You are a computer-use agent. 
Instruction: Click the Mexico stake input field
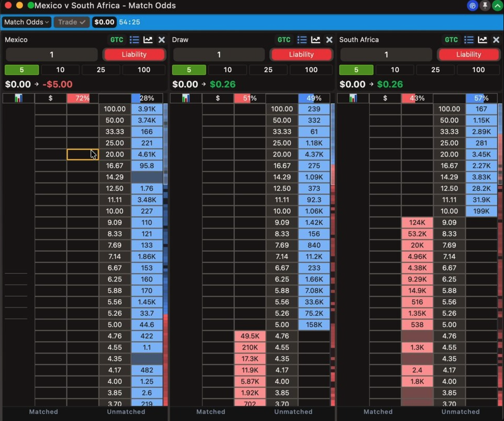click(51, 54)
